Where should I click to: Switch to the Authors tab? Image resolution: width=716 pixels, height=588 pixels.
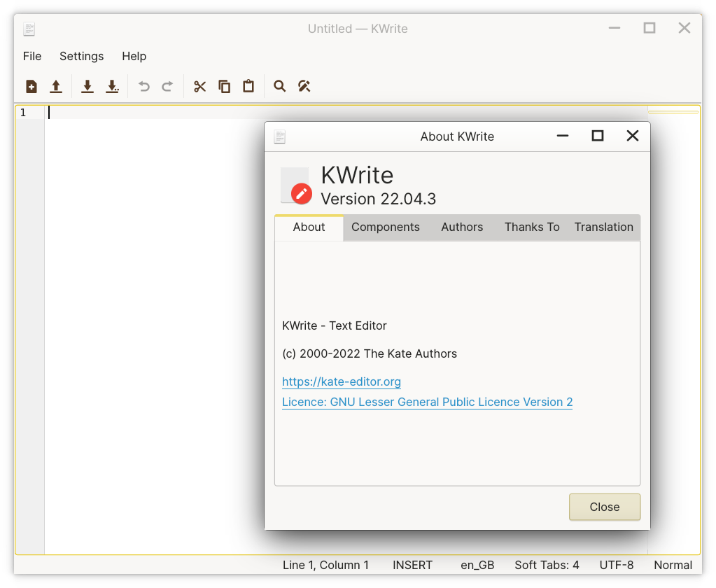(462, 227)
